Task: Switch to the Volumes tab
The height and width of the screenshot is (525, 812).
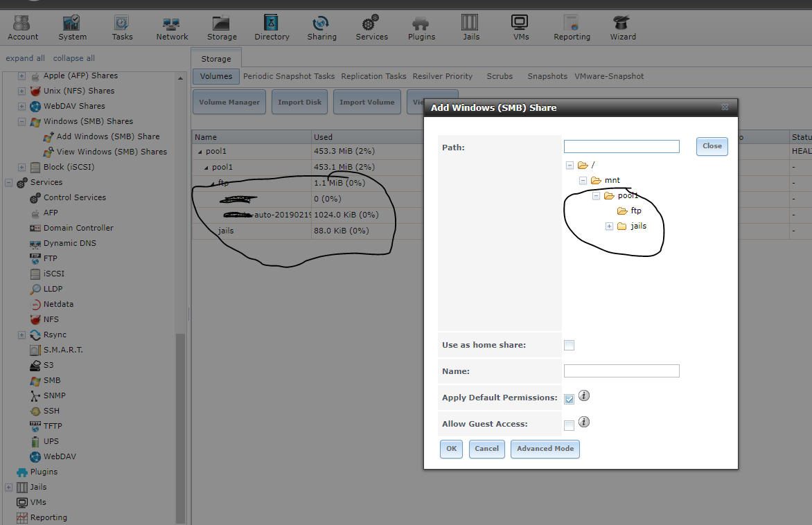Action: tap(216, 76)
